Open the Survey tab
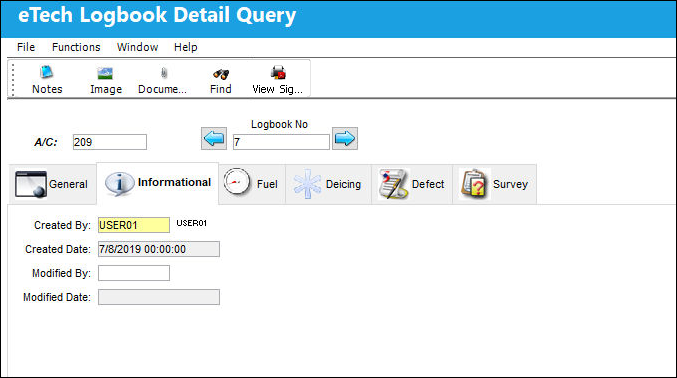 495,184
